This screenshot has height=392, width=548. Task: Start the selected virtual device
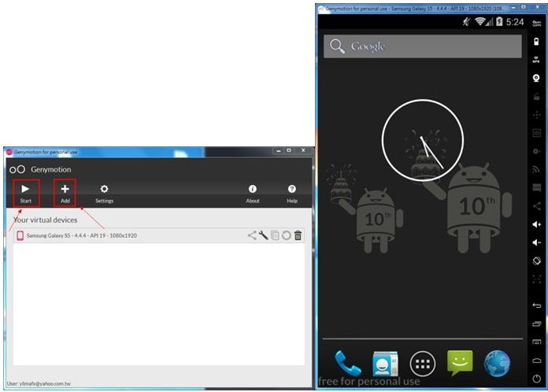(25, 193)
